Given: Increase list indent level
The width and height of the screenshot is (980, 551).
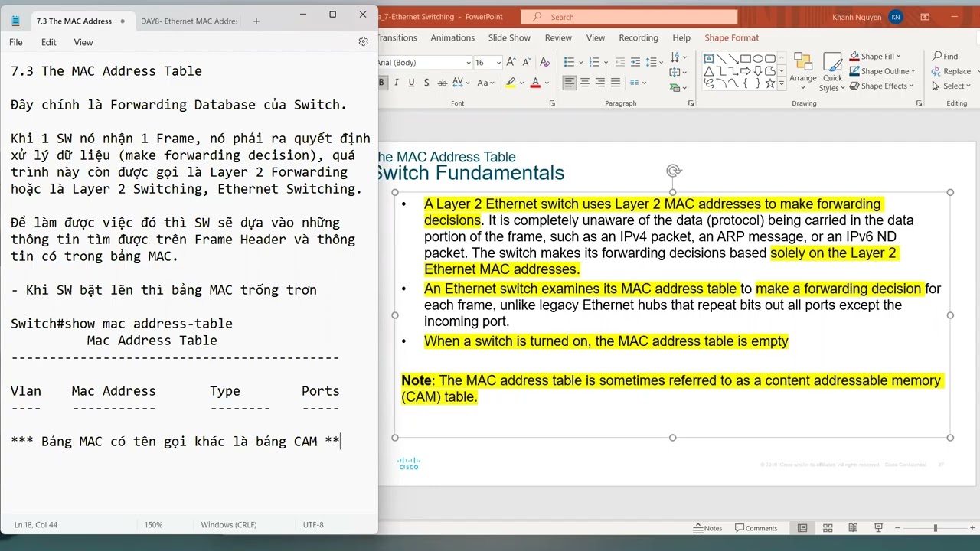Looking at the screenshot, I should (x=635, y=62).
